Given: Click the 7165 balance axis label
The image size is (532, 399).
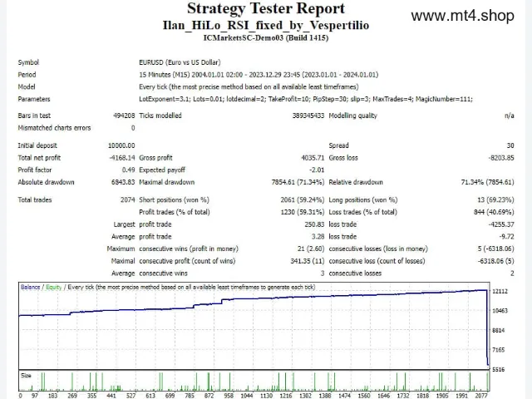Looking at the screenshot, I should click(x=499, y=350).
